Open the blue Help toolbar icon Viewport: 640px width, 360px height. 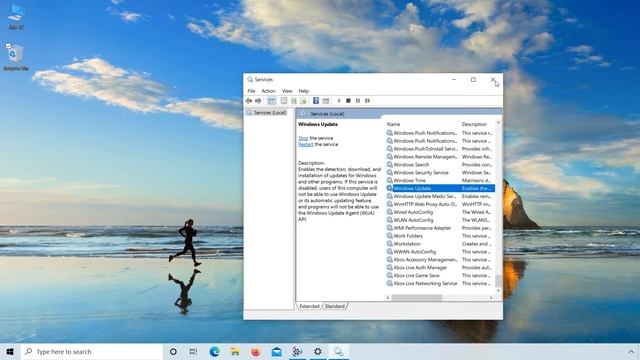316,101
